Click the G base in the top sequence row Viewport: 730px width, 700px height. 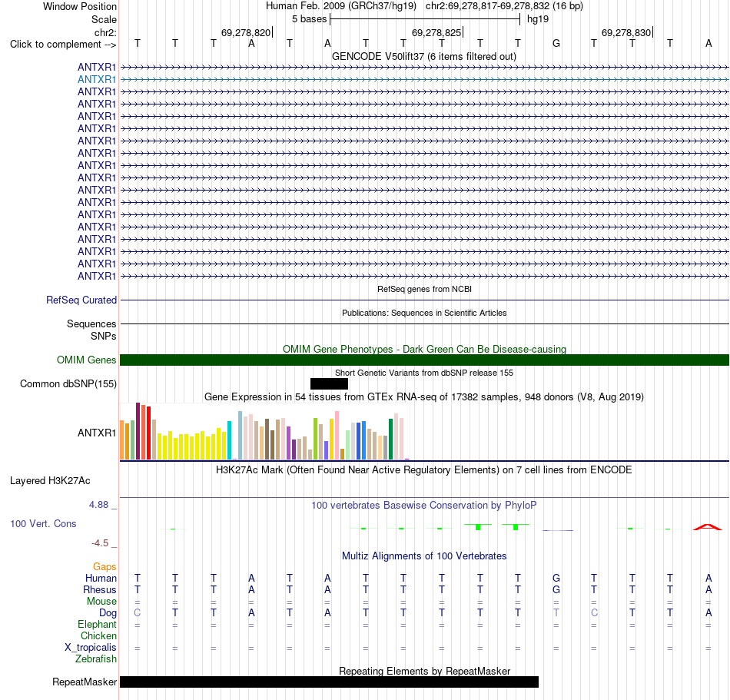point(556,44)
